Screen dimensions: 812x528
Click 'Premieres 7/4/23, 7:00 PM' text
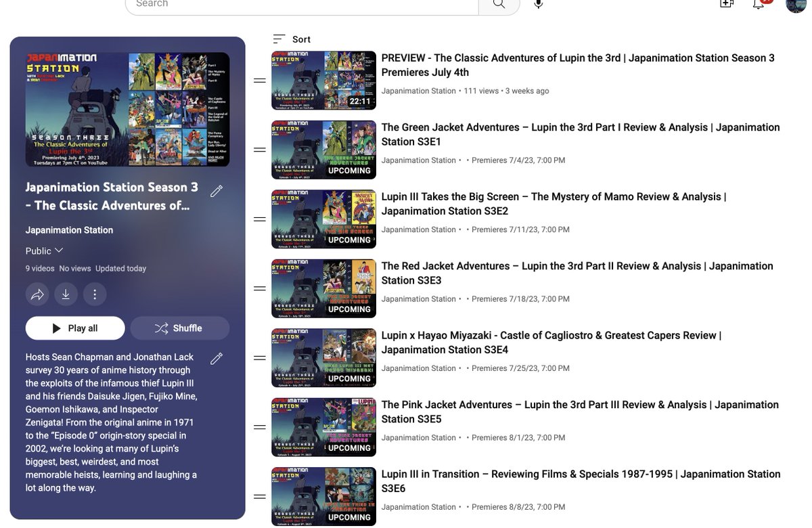click(x=518, y=160)
